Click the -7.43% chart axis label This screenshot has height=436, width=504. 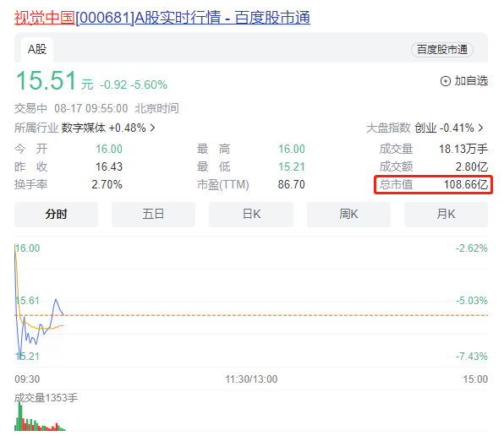tap(472, 357)
